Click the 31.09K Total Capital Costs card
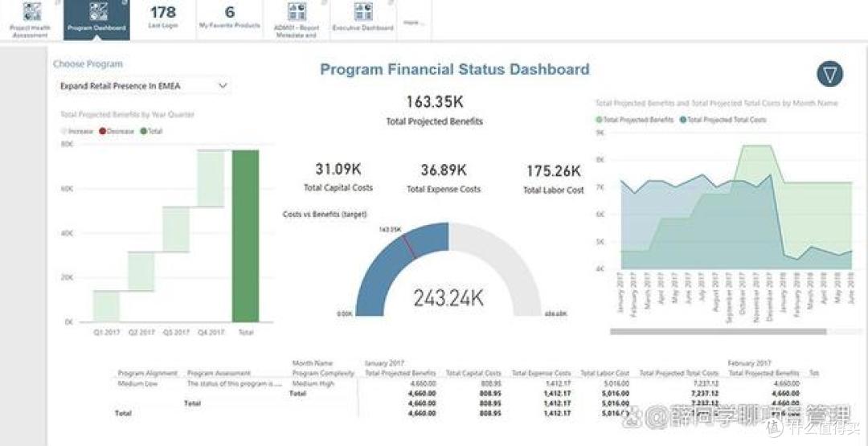Screen dimensions: 868x446 (x=338, y=178)
